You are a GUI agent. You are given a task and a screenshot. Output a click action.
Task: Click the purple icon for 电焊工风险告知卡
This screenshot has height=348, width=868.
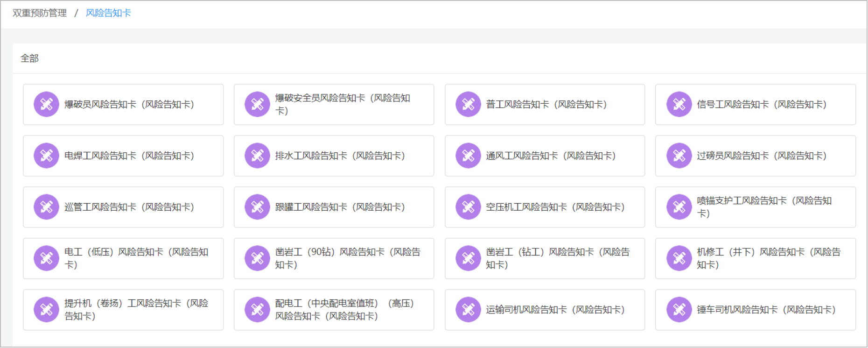click(46, 156)
